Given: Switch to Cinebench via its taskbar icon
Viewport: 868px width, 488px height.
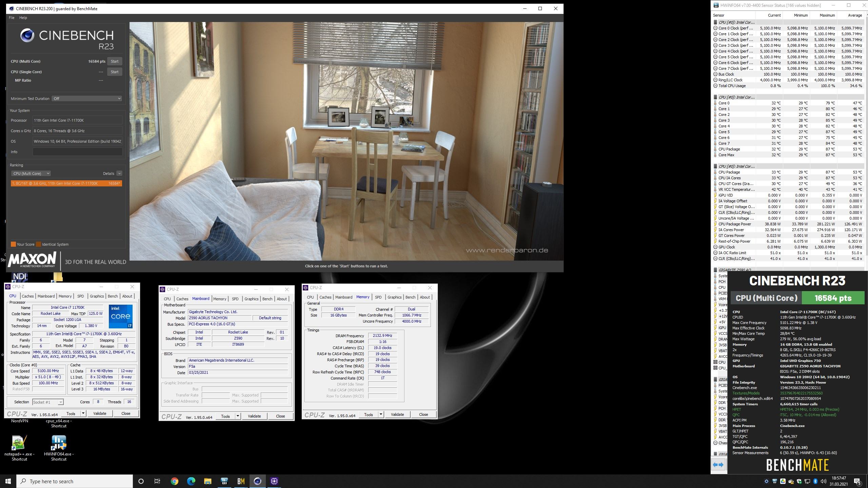Looking at the screenshot, I should (x=257, y=481).
